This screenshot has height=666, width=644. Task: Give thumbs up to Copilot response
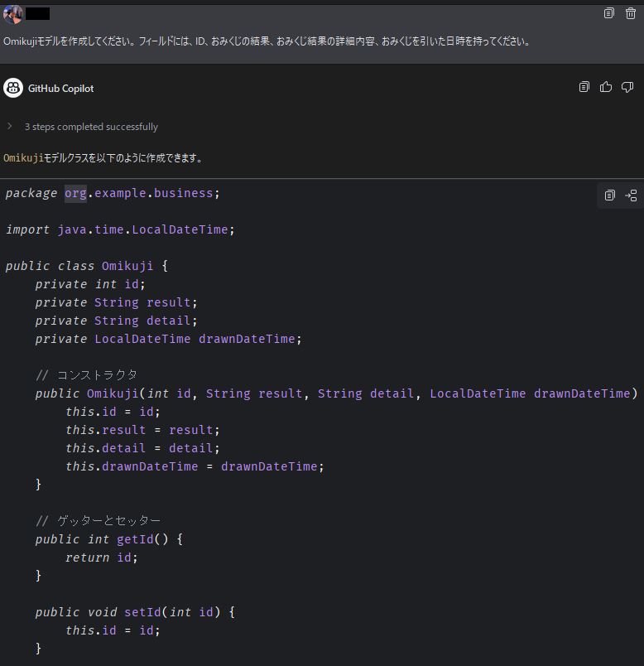point(606,87)
